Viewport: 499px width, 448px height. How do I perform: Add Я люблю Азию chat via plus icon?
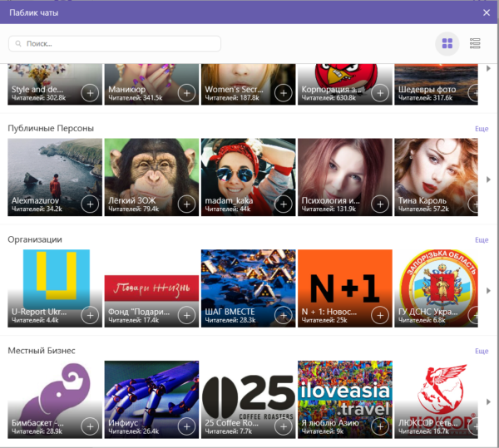click(380, 426)
